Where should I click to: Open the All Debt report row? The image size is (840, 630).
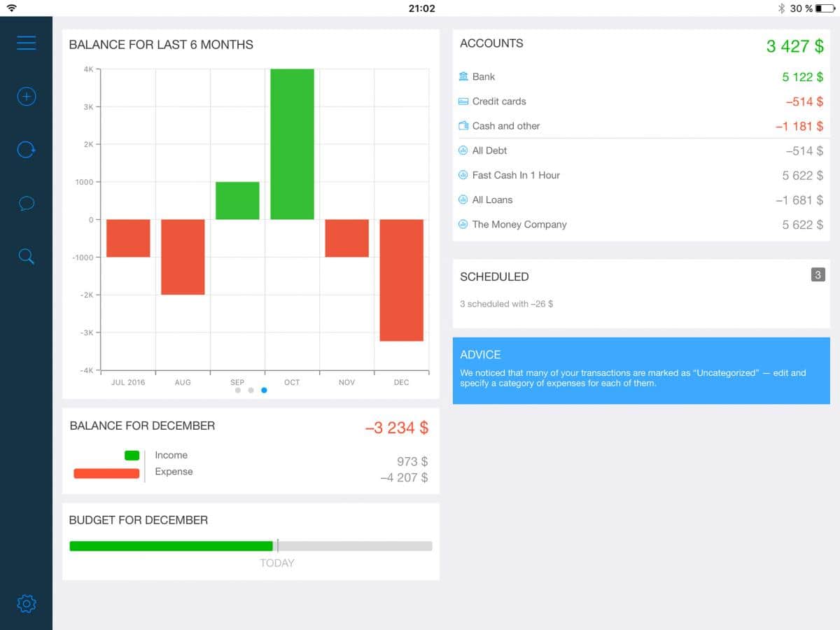[640, 150]
